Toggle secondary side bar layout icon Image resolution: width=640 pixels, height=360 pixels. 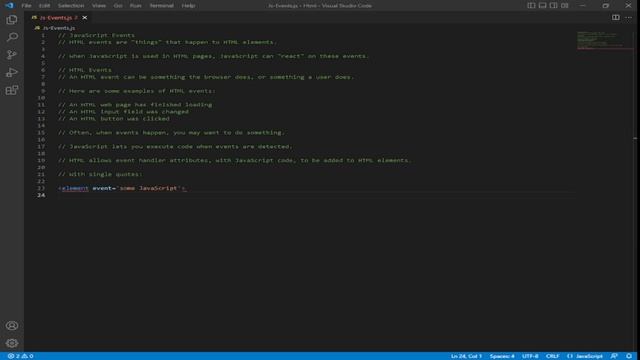pos(553,5)
